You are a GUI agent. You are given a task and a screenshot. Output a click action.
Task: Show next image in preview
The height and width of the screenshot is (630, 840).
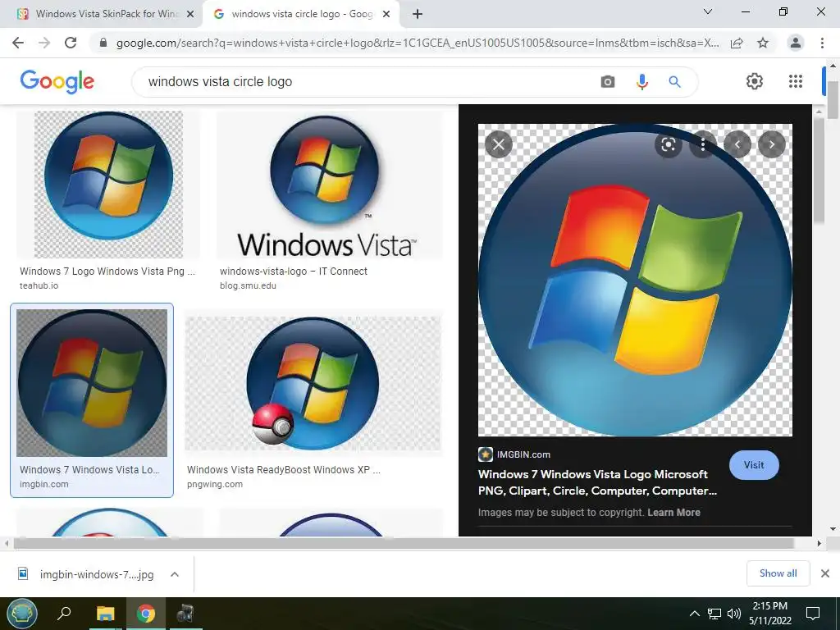771,144
